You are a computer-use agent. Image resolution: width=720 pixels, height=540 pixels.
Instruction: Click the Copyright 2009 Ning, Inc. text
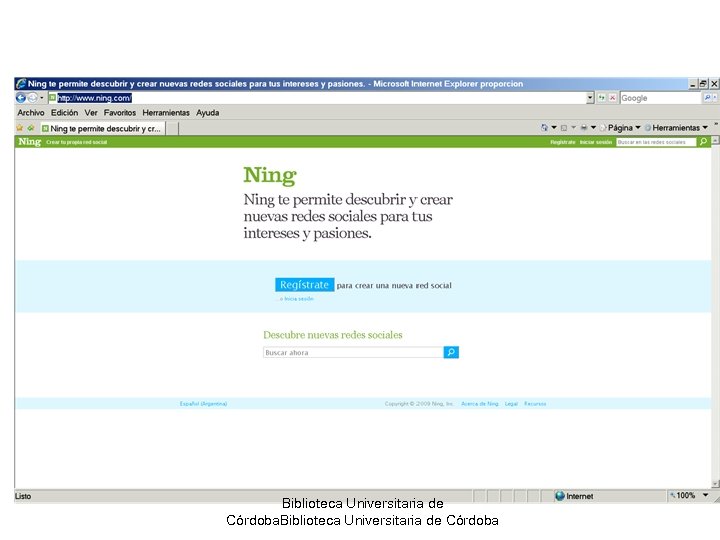point(419,404)
